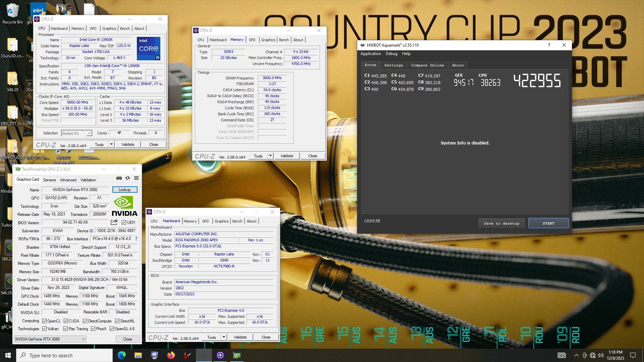Open Bench tab in CPU-Z Mainboard window

click(237, 221)
